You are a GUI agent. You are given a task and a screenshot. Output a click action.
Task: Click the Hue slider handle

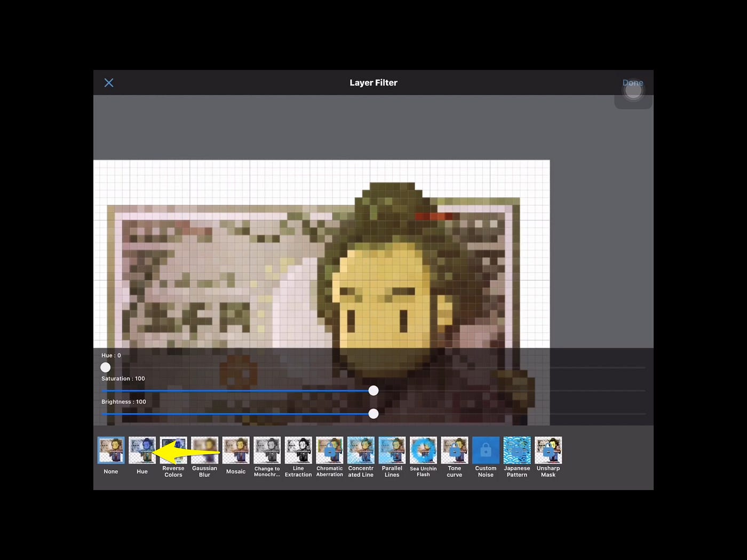coord(106,367)
